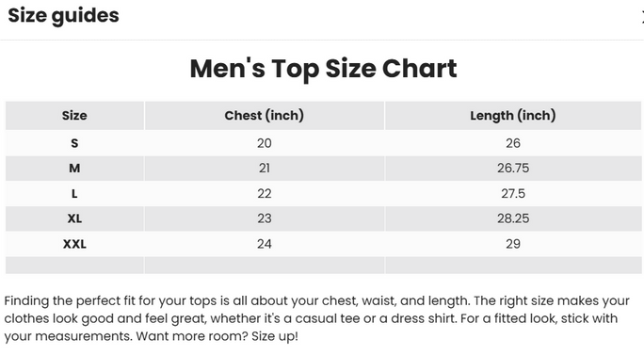Click chest value 23 for size XL
644x356 pixels.
(264, 218)
